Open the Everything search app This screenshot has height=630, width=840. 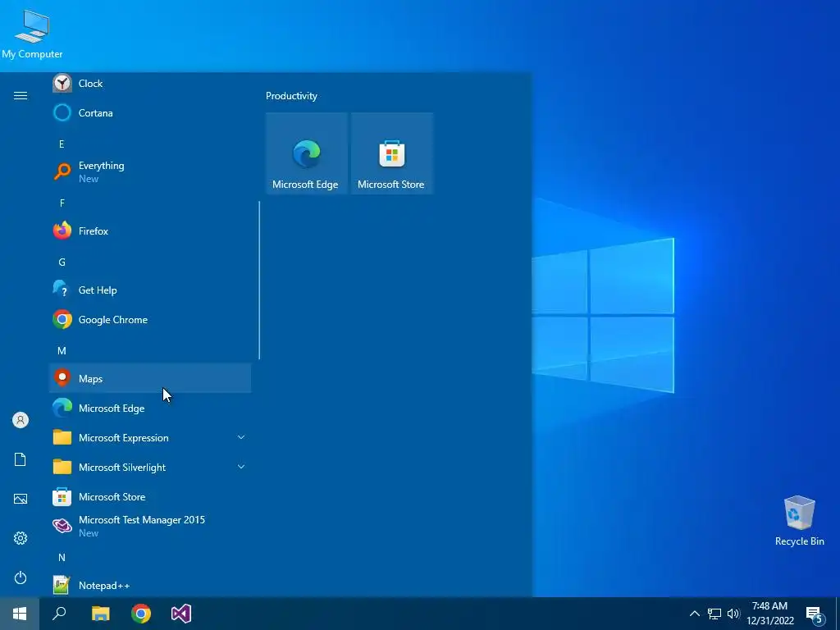pyautogui.click(x=150, y=172)
